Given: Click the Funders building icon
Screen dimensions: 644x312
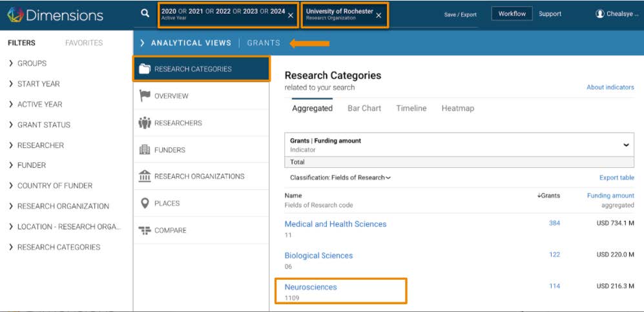Looking at the screenshot, I should pyautogui.click(x=145, y=150).
